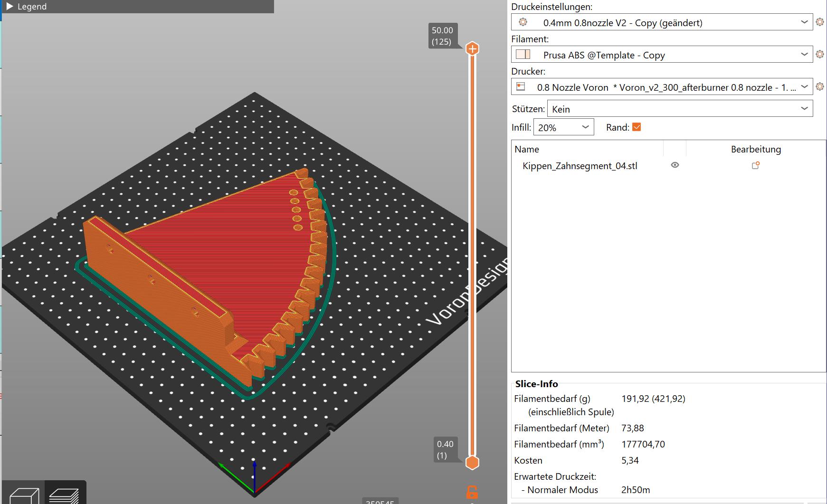The height and width of the screenshot is (504, 827).
Task: Click the 0.40 (1) layer label
Action: [445, 449]
